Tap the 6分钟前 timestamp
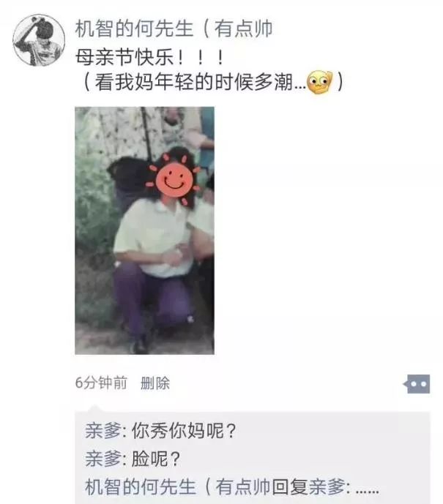The width and height of the screenshot is (443, 504). point(101,383)
